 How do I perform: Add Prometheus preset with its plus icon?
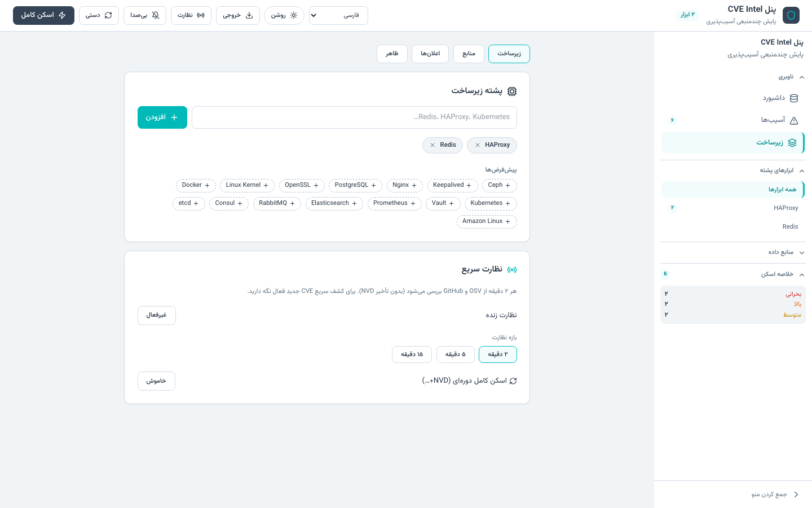[413, 203]
